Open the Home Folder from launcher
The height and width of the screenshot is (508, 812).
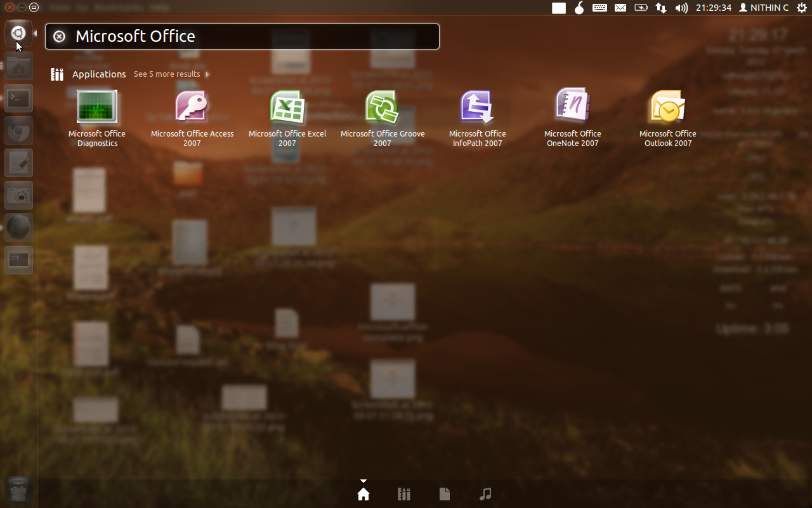click(x=18, y=66)
